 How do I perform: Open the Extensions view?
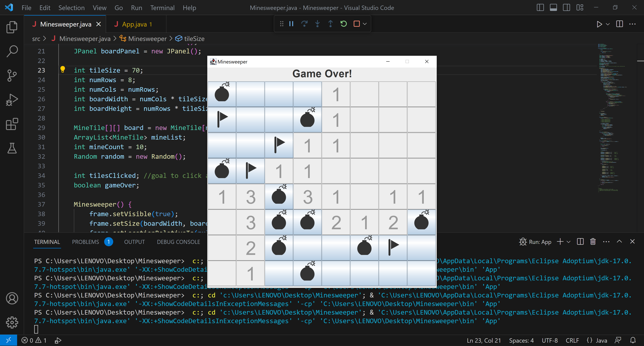12,124
